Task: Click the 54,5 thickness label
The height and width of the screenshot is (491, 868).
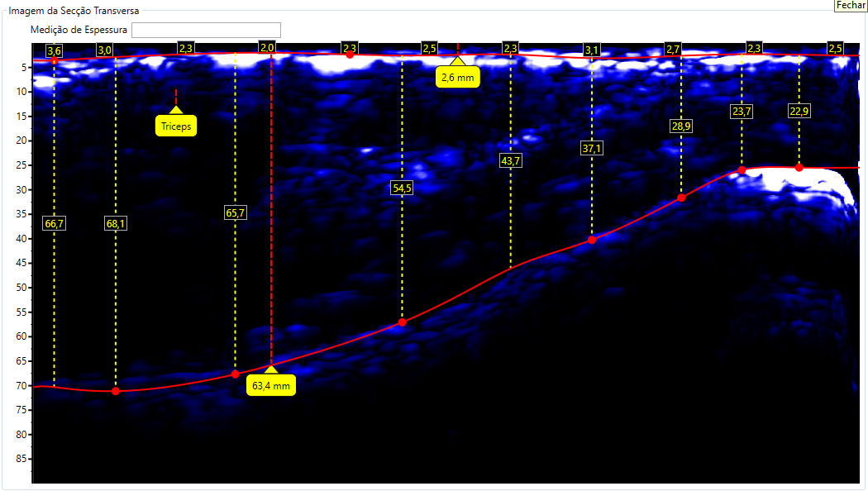Action: 403,188
